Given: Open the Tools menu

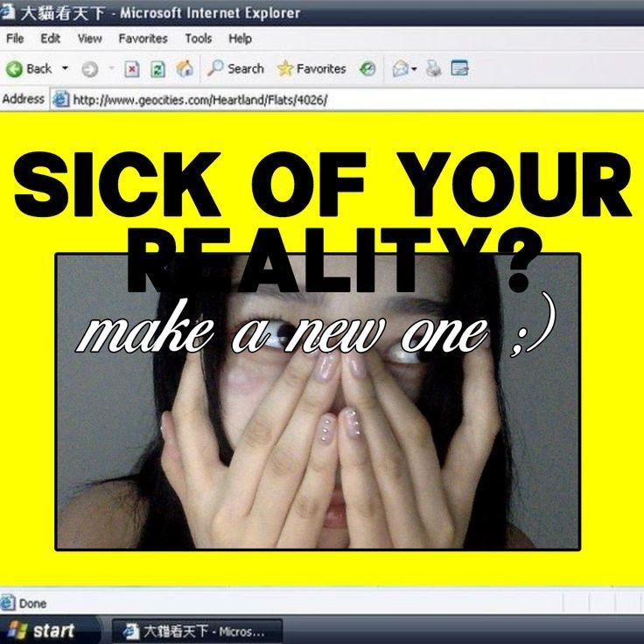Looking at the screenshot, I should tap(198, 38).
